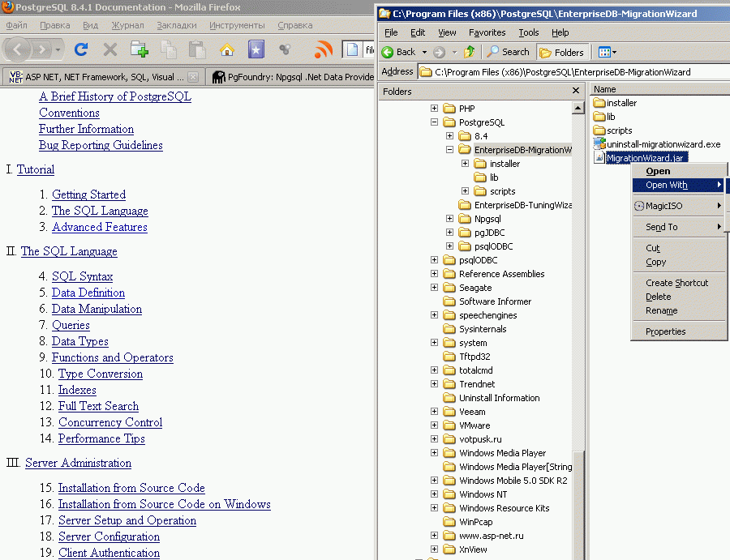
Task: Open the Explorer Back history dropdown
Action: pyautogui.click(x=424, y=52)
